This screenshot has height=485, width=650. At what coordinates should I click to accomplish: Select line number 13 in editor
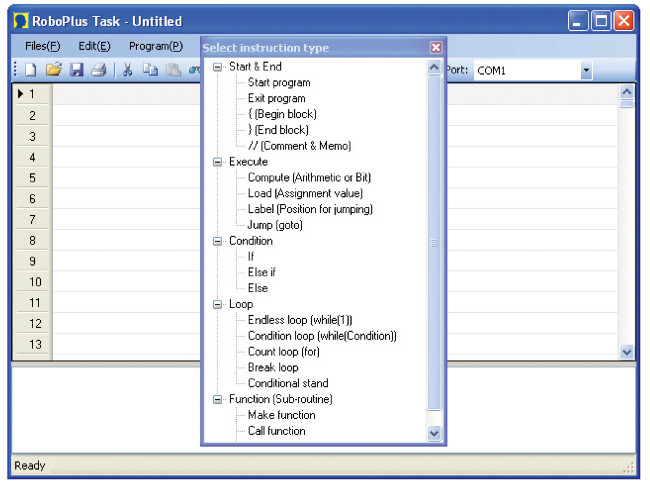[x=35, y=345]
